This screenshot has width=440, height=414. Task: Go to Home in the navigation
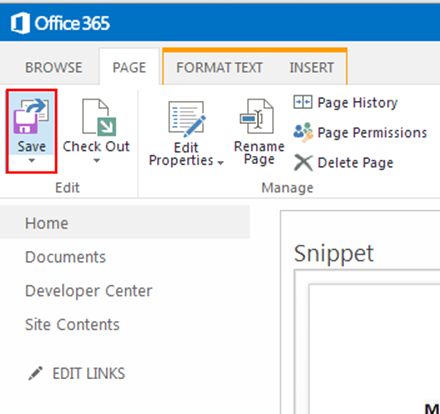(47, 223)
